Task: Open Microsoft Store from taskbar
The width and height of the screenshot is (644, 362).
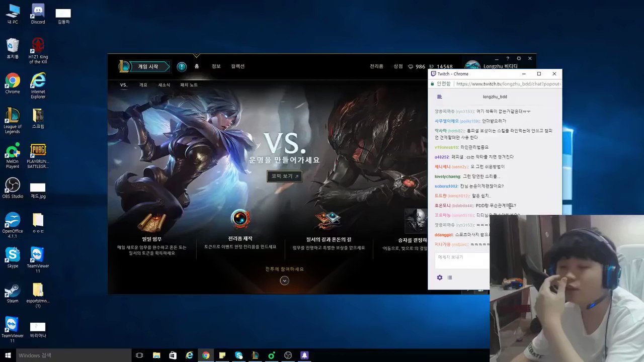Action: (173, 355)
